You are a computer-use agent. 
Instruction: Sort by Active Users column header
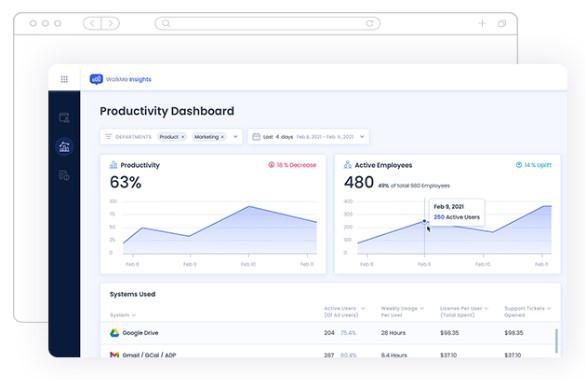tap(344, 311)
